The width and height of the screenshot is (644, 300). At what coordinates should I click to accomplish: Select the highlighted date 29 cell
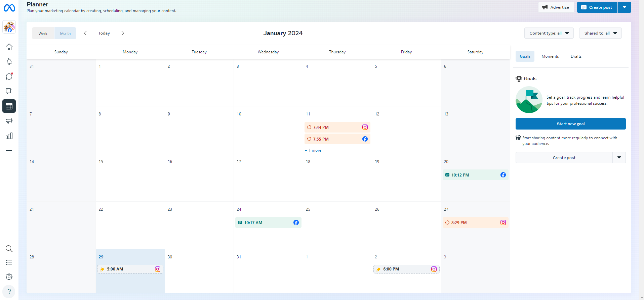(x=130, y=271)
